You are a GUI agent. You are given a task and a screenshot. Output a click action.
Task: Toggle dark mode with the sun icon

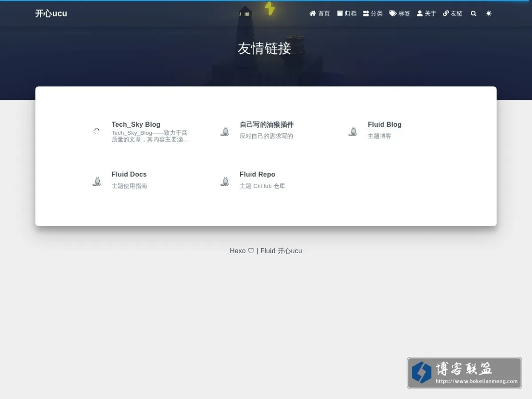489,14
